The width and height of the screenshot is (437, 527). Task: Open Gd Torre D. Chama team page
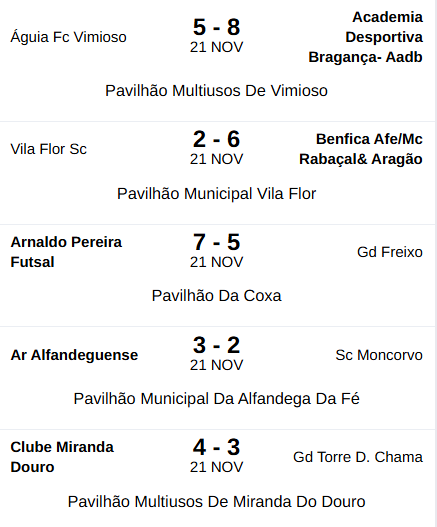coord(358,457)
